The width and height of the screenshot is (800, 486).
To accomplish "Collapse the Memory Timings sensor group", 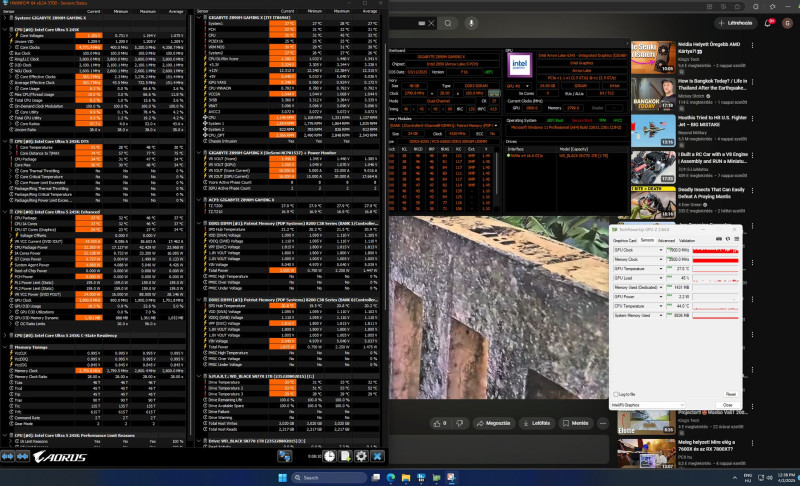I will [6, 348].
